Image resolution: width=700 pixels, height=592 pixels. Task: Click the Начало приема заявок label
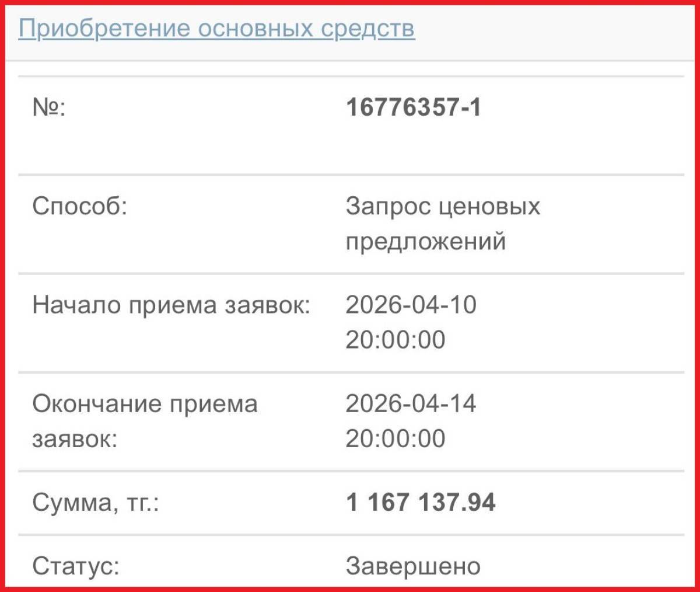(x=171, y=305)
